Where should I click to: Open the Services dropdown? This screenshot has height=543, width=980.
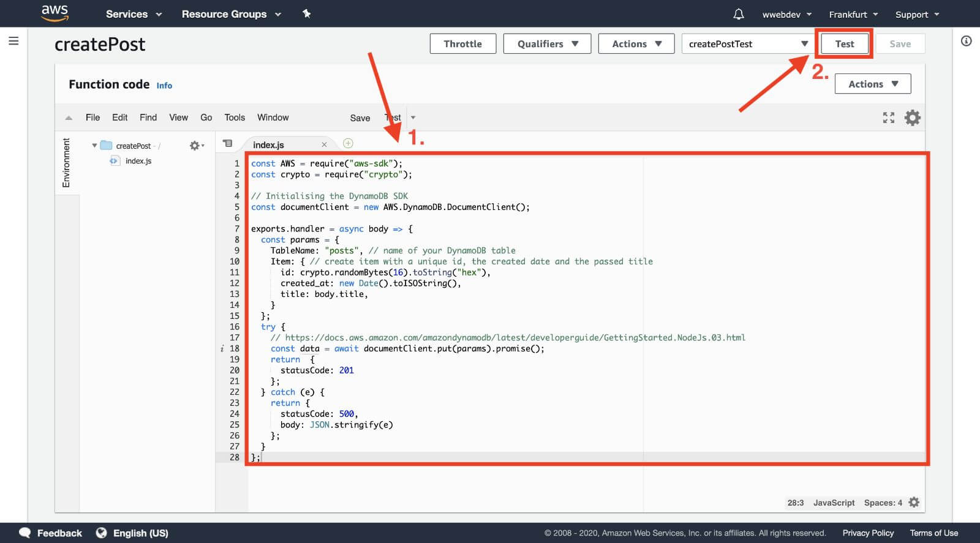[x=134, y=14]
